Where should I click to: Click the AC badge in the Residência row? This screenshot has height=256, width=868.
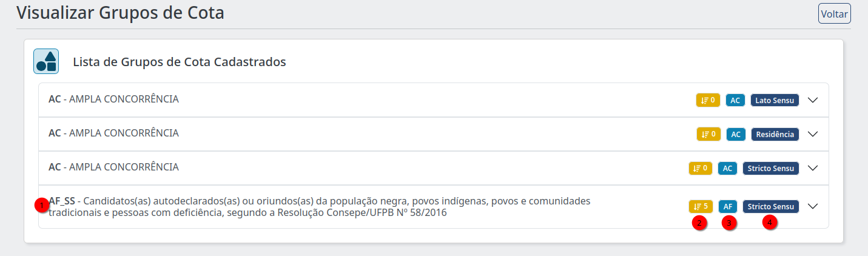[736, 134]
